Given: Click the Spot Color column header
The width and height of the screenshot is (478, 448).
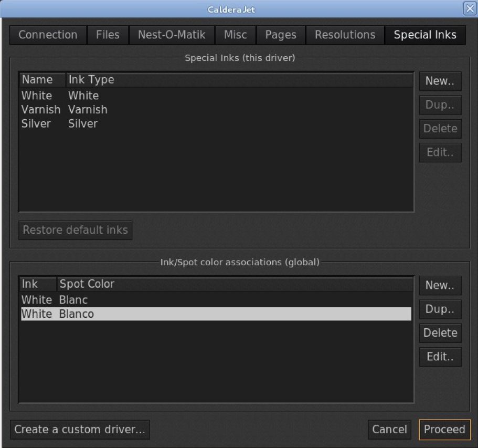Looking at the screenshot, I should point(235,284).
